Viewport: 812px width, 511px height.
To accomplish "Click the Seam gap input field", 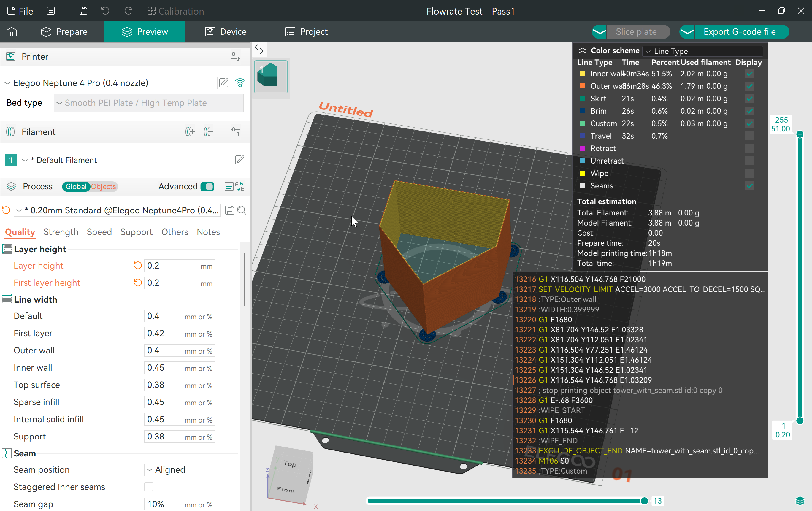I will (180, 504).
